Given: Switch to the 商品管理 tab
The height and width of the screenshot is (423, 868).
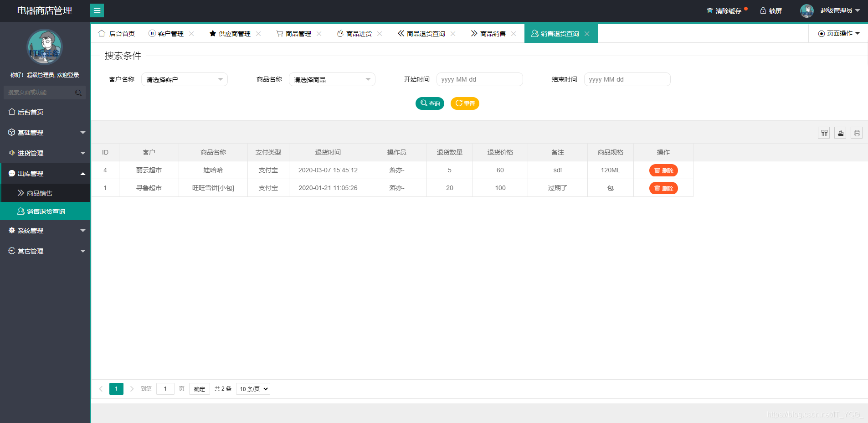Looking at the screenshot, I should 298,33.
